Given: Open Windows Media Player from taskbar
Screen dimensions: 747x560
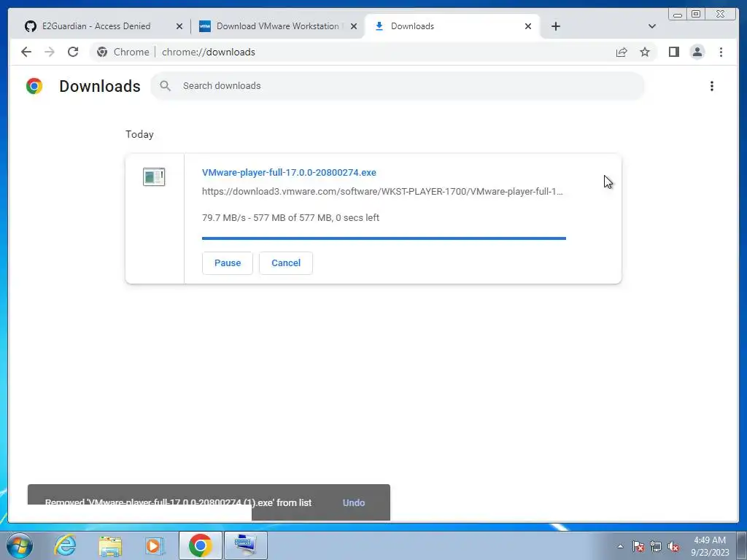Looking at the screenshot, I should tap(155, 545).
